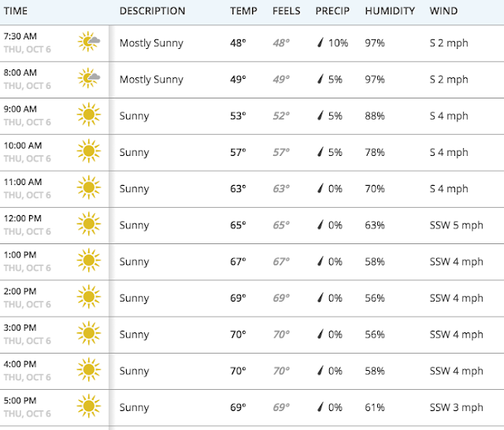Click the PRECIP column header
Screen dimensions: 504x430
click(333, 11)
